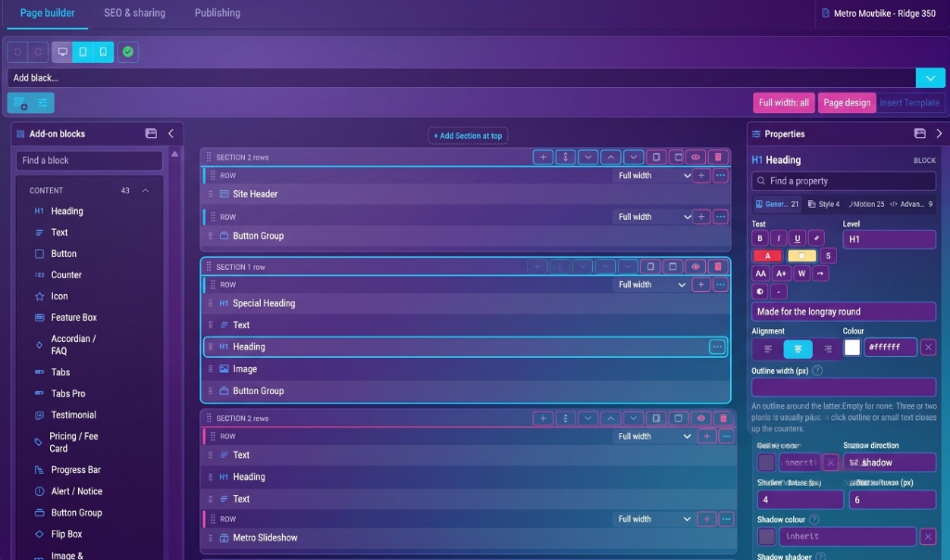Screen dimensions: 950x560
Task: Switch to tablet preview mode
Action: coord(83,52)
